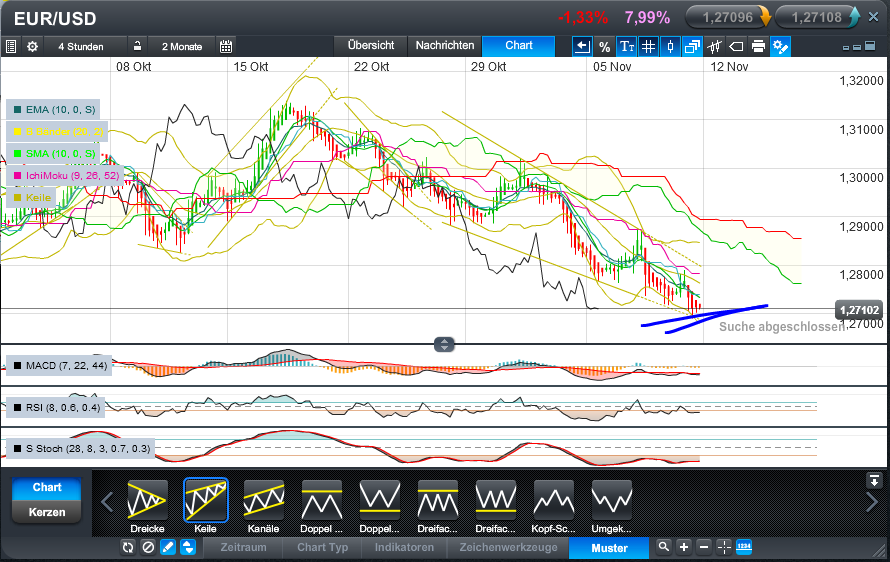
Task: Click the current price marker 1,27102
Action: tap(859, 310)
